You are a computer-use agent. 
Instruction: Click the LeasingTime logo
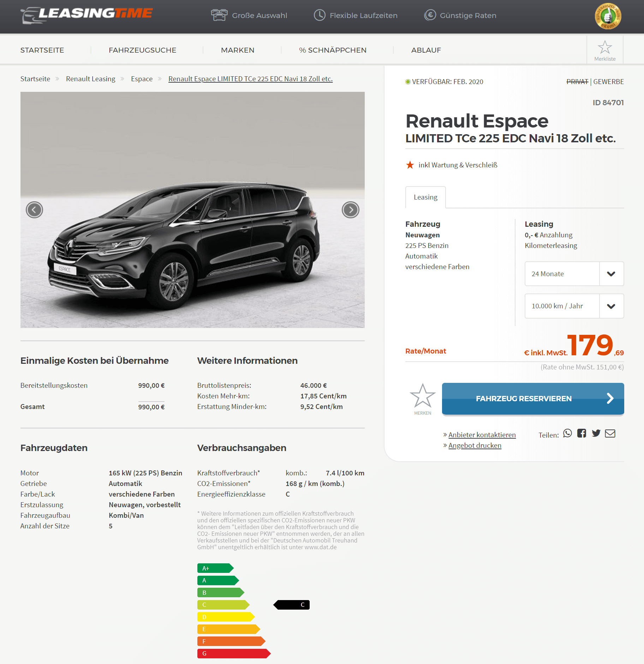click(x=87, y=15)
